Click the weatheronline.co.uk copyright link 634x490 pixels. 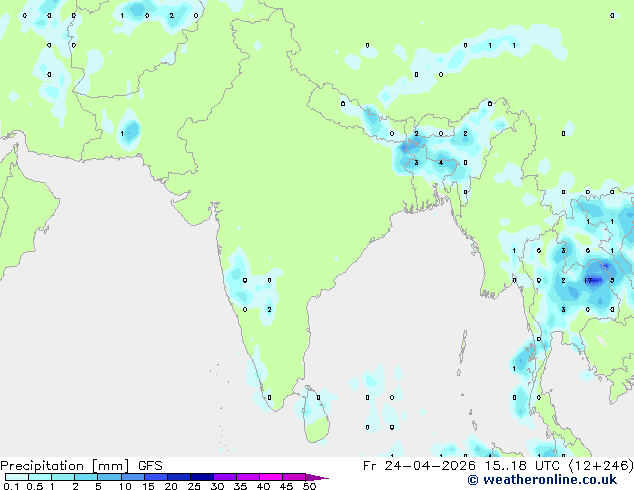542,480
